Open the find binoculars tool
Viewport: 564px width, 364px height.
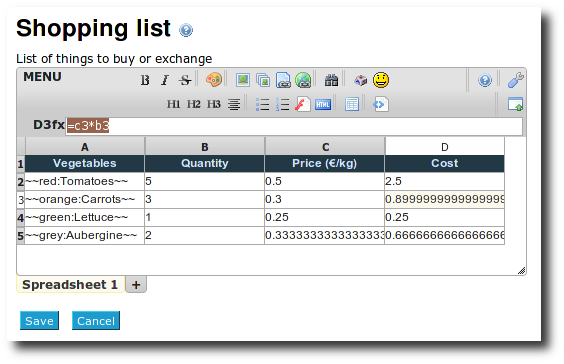331,80
